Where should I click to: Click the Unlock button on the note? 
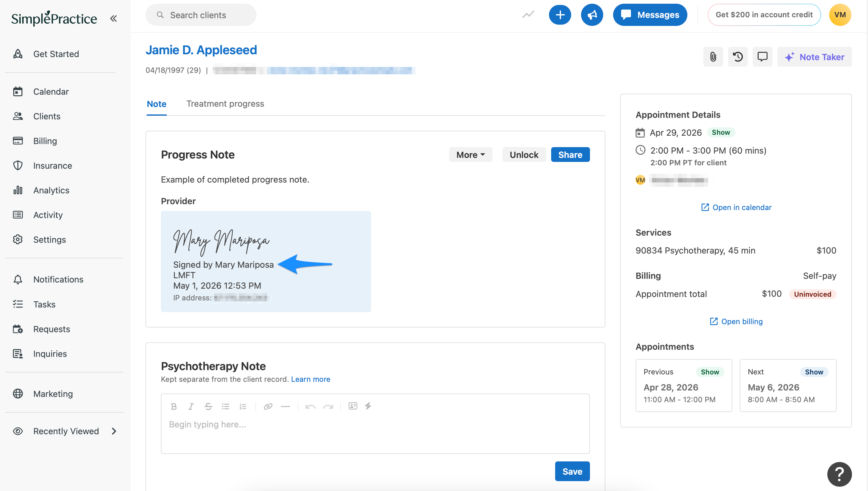tap(524, 155)
